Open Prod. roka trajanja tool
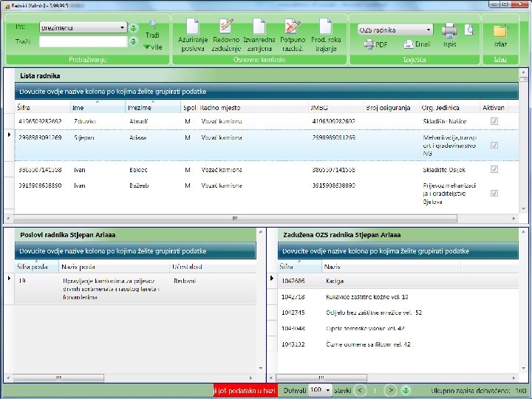The image size is (532, 399). 326,27
